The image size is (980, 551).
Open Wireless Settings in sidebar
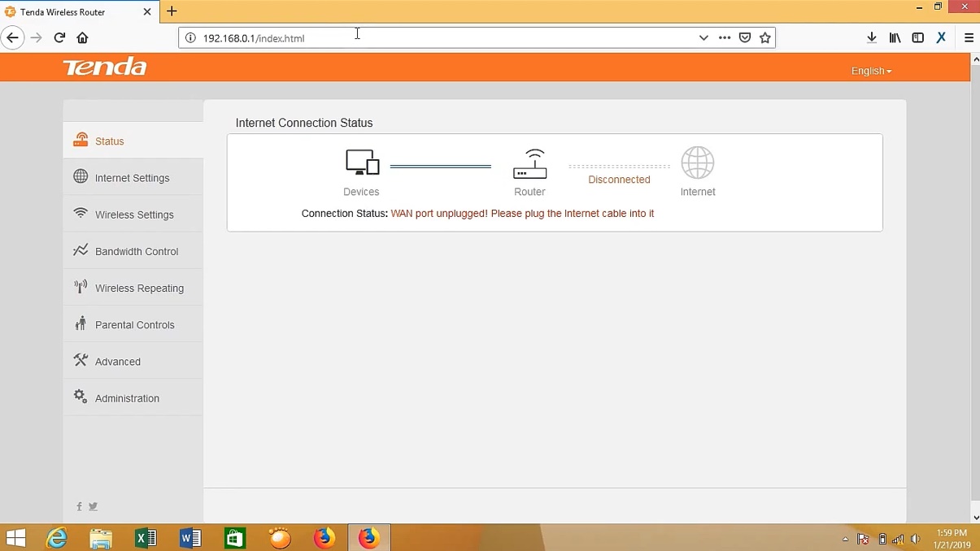click(133, 214)
